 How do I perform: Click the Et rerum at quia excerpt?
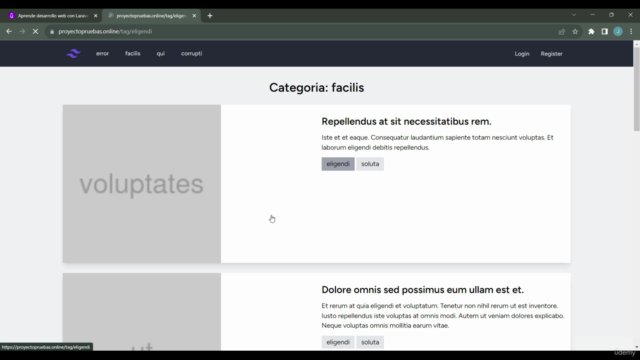443,316
